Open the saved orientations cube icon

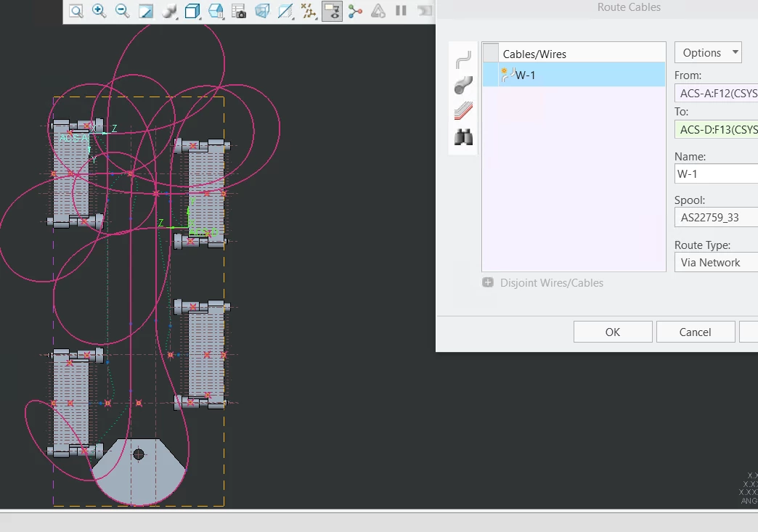pyautogui.click(x=192, y=11)
